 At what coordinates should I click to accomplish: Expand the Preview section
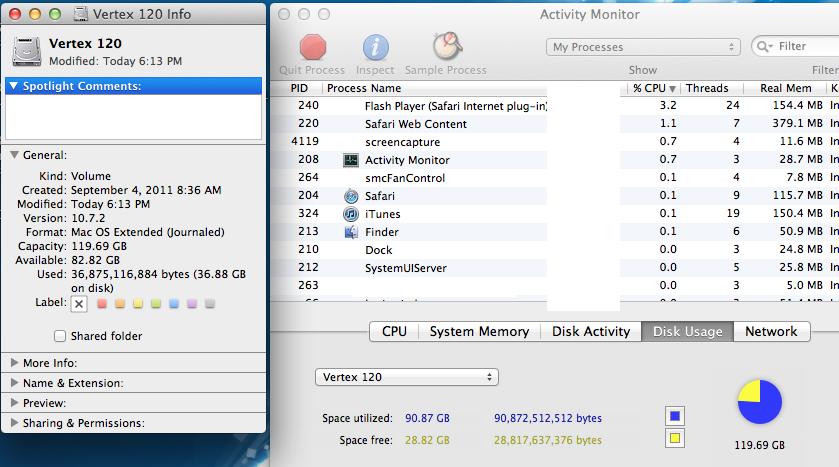14,403
